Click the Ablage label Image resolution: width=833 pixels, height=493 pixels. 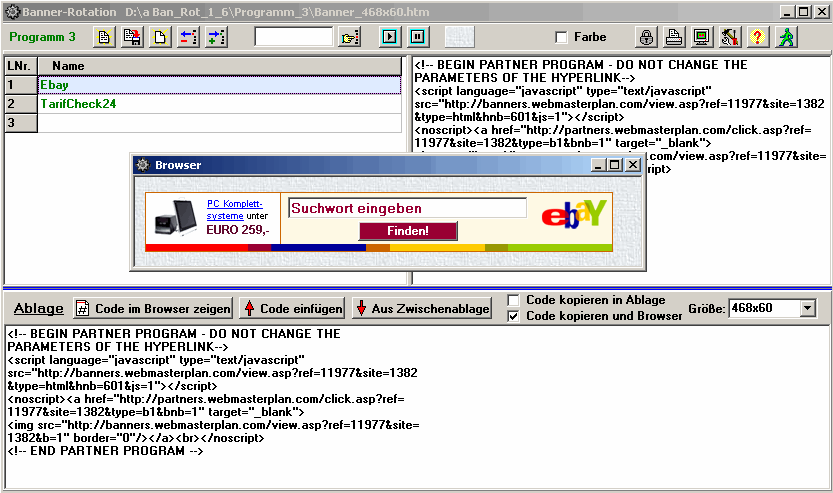(x=38, y=309)
